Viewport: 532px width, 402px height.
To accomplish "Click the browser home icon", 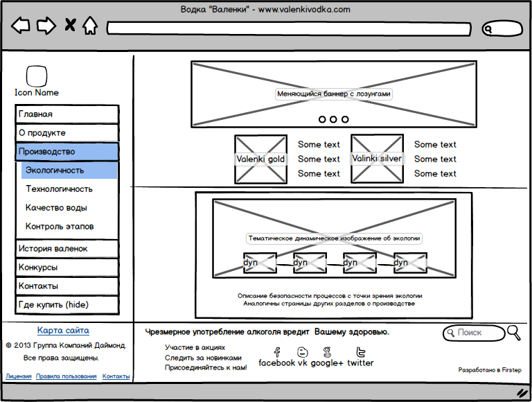I will coord(90,26).
